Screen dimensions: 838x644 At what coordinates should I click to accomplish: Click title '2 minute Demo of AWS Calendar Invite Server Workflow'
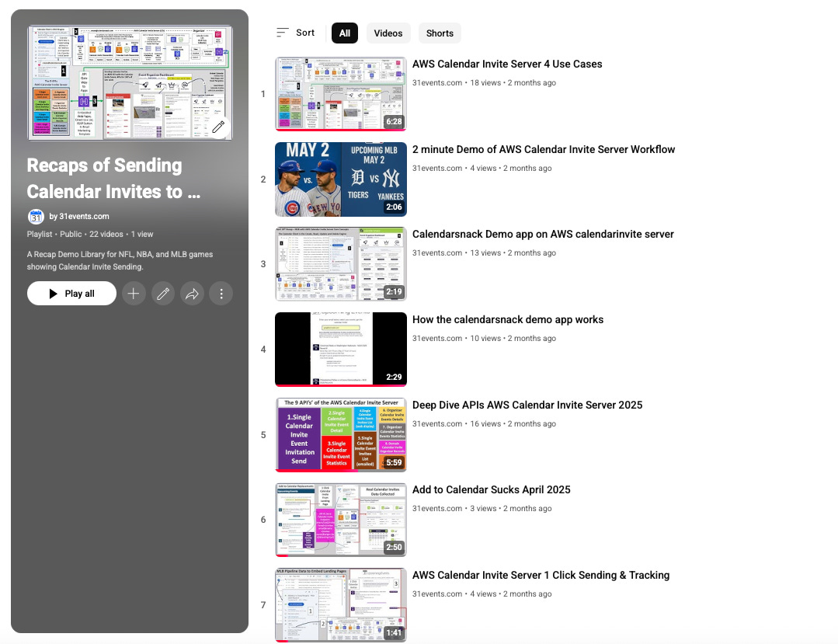544,150
